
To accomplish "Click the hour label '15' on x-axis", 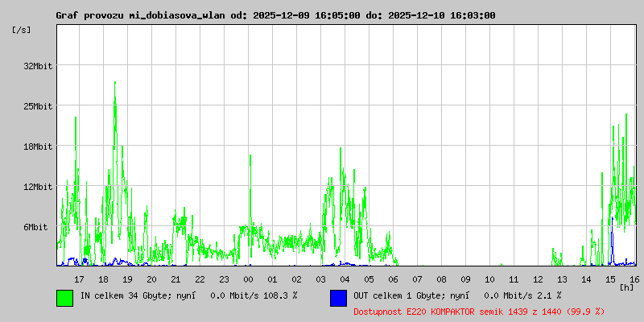I will pos(610,279).
